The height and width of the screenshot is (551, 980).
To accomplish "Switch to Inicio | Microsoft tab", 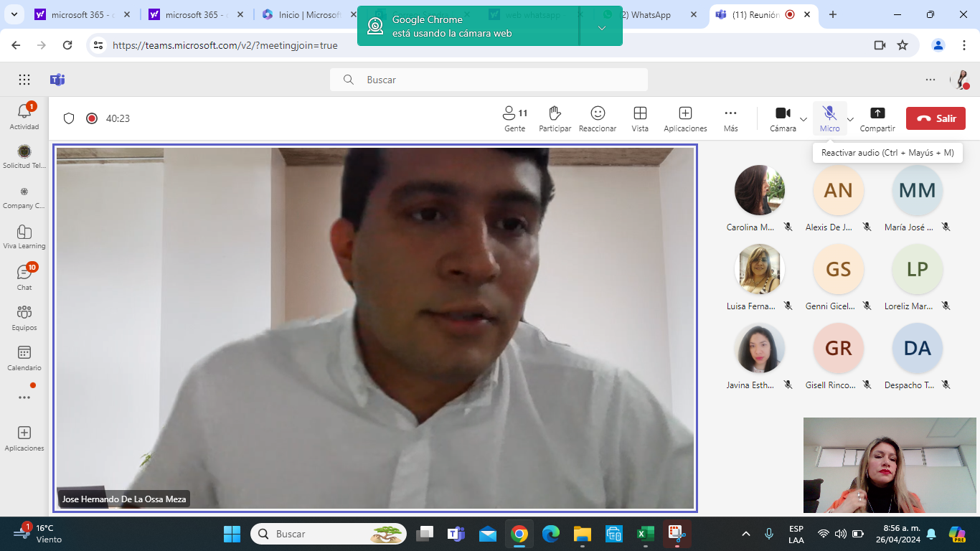I will point(311,14).
